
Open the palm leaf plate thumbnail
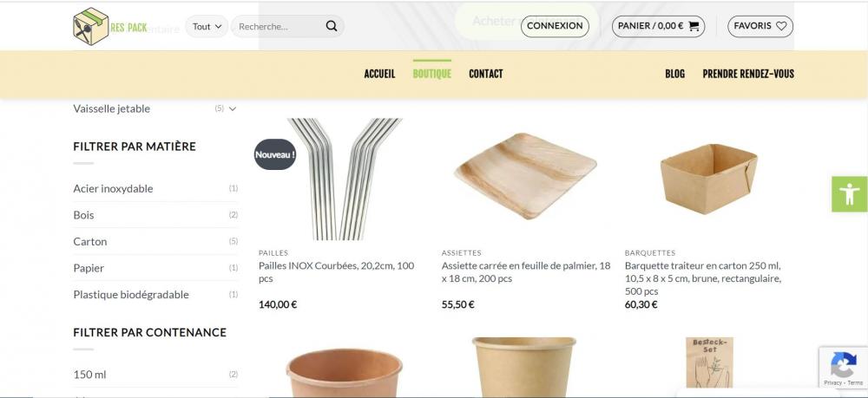click(x=525, y=176)
